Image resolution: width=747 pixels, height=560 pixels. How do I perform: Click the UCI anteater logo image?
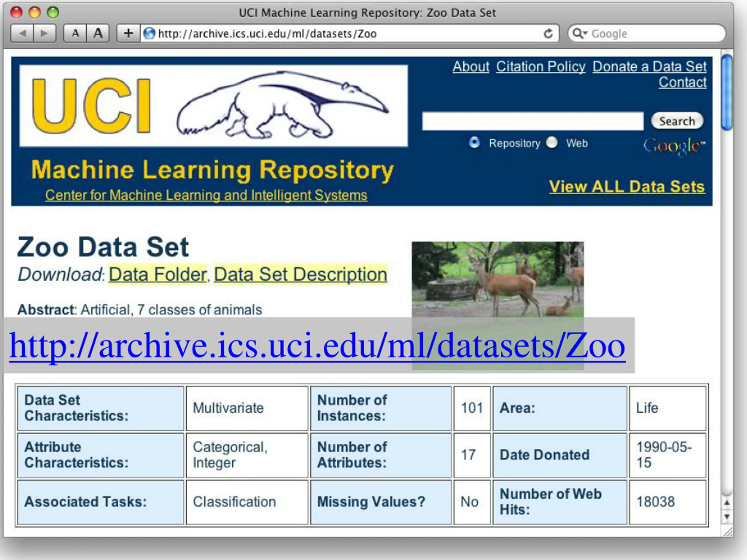coord(213,106)
